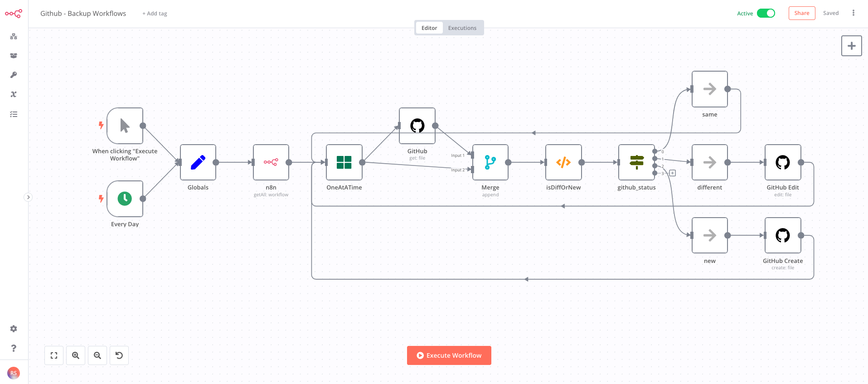
Task: Expand the sidebar with the chevron
Action: pos(28,197)
